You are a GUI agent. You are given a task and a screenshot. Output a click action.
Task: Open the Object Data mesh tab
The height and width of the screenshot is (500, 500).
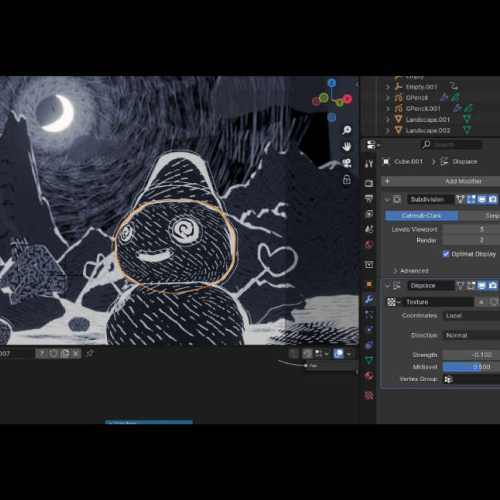(x=369, y=360)
